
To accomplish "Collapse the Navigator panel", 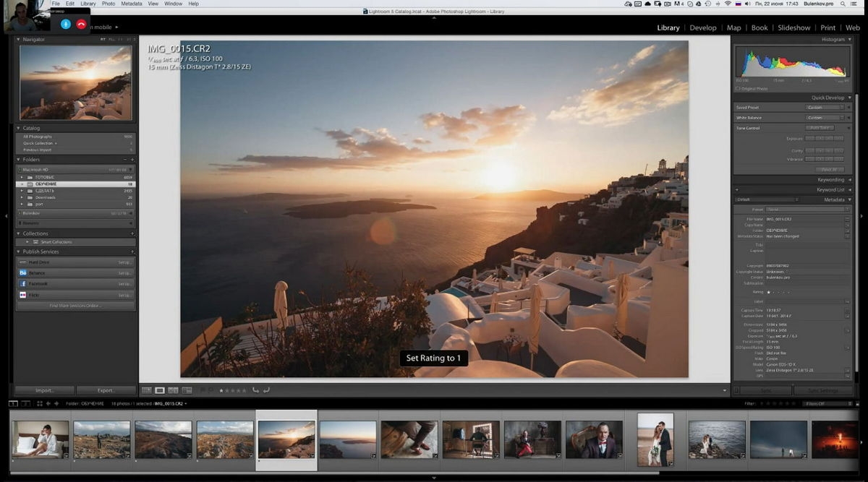I will 19,39.
